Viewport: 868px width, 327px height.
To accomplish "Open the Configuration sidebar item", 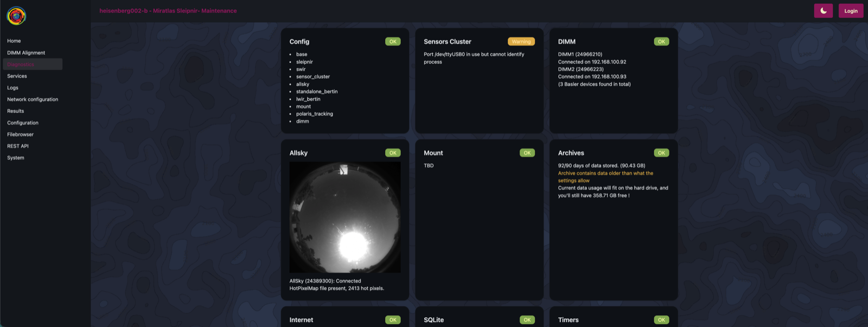I will click(23, 123).
